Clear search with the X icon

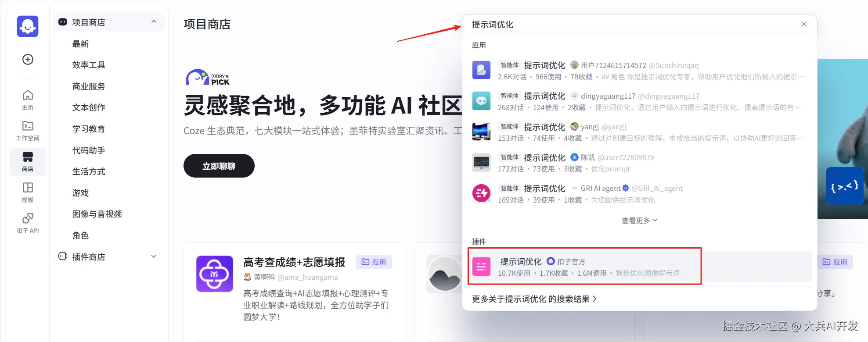pos(804,24)
